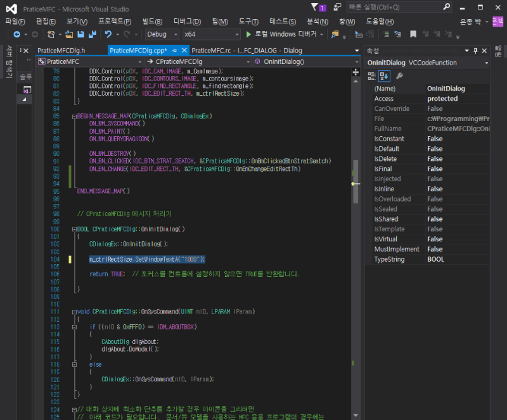
Task: Collapse the if nID block at line 113
Action: (x=74, y=328)
